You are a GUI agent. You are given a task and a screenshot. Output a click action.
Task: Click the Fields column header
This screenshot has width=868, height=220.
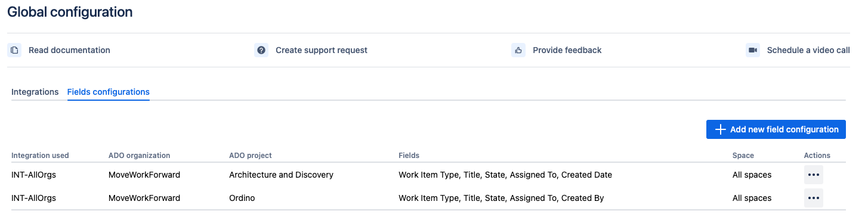tap(409, 156)
